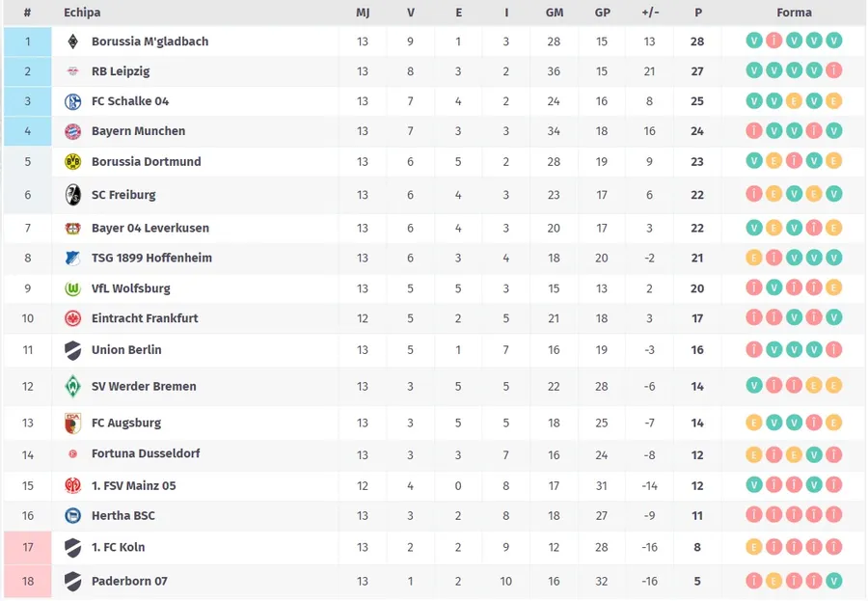Click the RB Leipzig club logo
Viewport: 868px width, 601px height.
point(72,71)
